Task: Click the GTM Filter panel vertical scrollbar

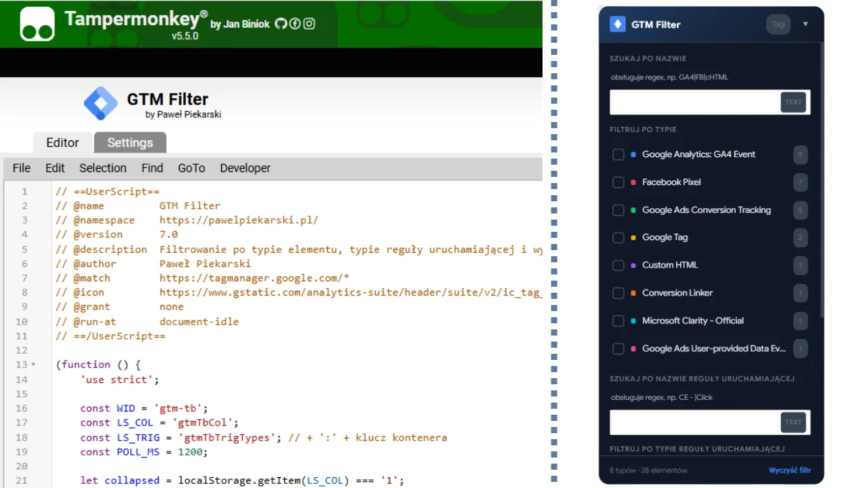Action: 822,180
